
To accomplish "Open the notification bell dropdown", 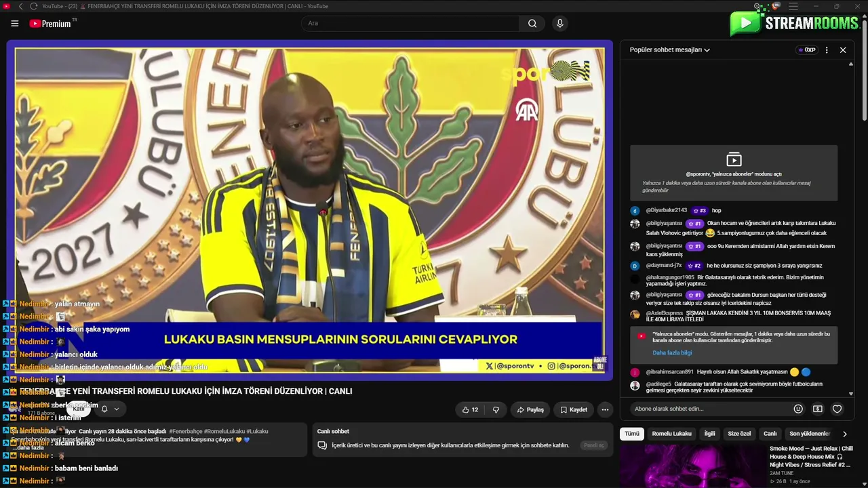I will (x=110, y=409).
